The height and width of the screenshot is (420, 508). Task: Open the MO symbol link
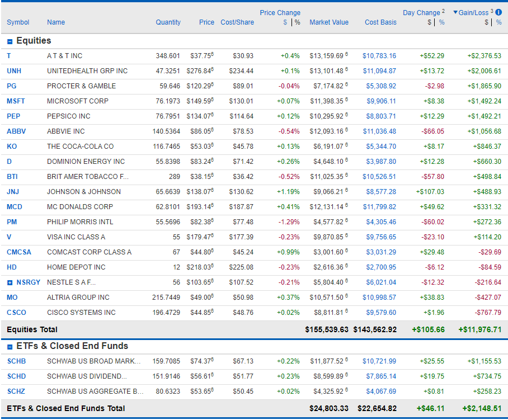click(12, 298)
